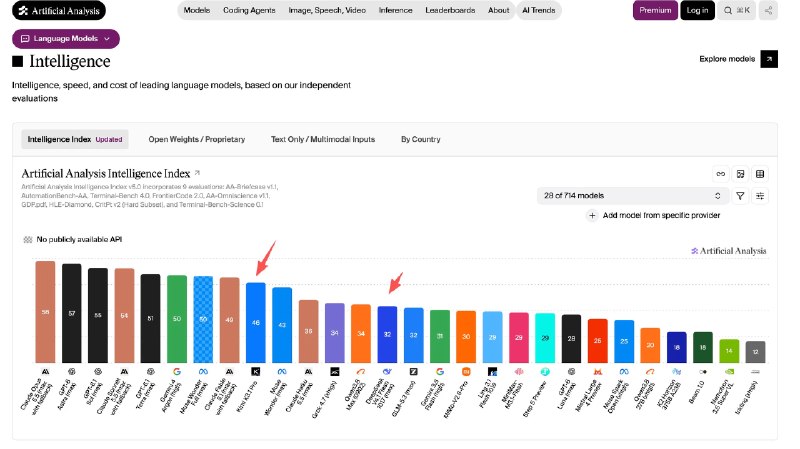800x449 pixels.
Task: Expand the Language Models dropdown
Action: pos(66,39)
